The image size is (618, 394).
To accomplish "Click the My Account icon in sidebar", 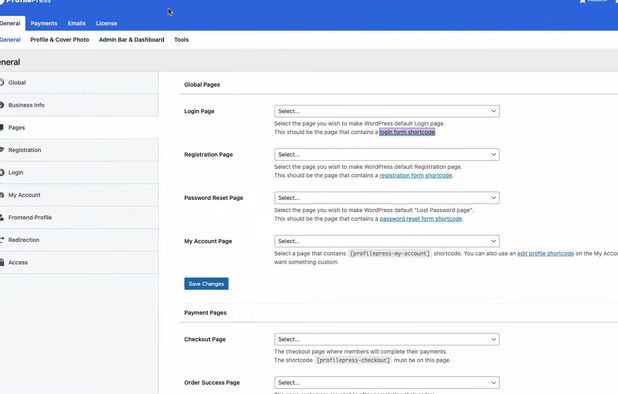I will point(2,195).
